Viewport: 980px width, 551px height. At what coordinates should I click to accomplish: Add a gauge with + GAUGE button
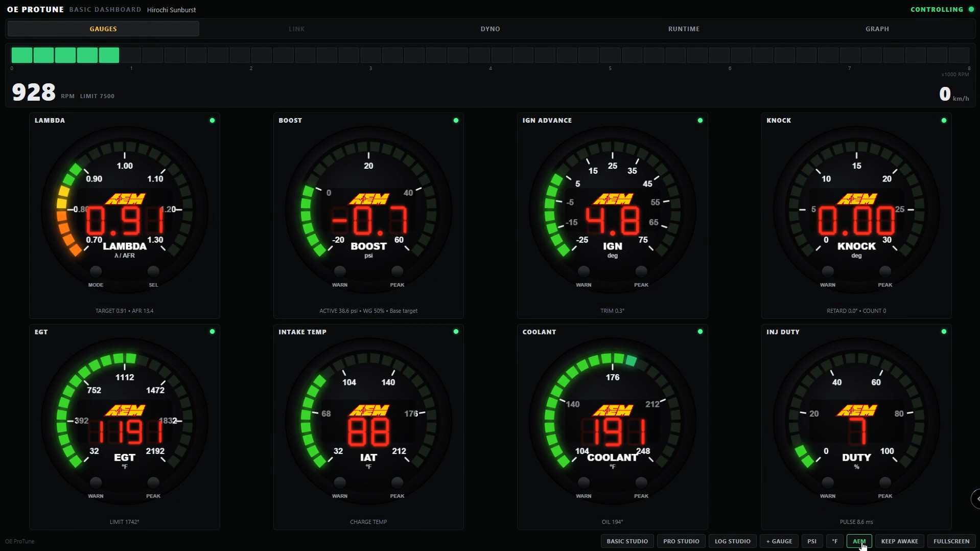coord(779,541)
